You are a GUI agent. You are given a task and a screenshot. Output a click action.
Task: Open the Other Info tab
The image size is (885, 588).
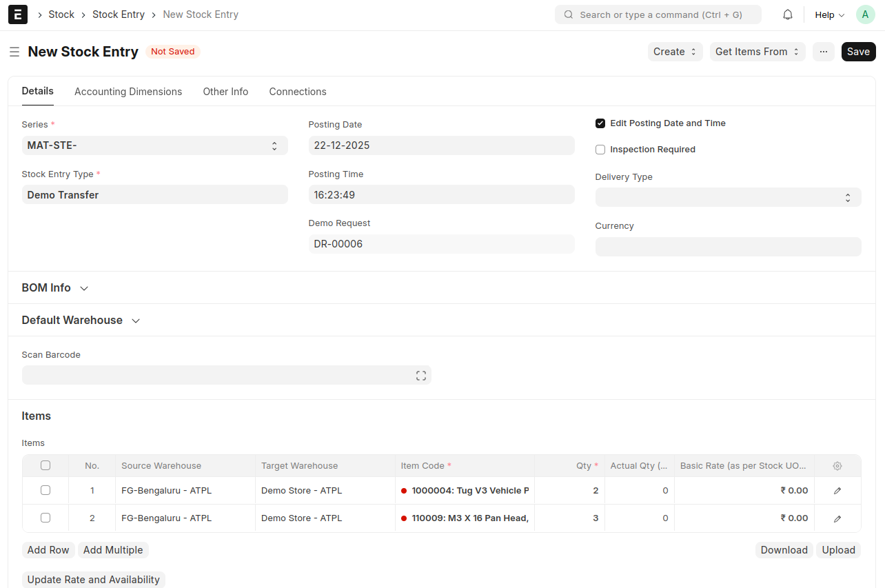click(225, 92)
